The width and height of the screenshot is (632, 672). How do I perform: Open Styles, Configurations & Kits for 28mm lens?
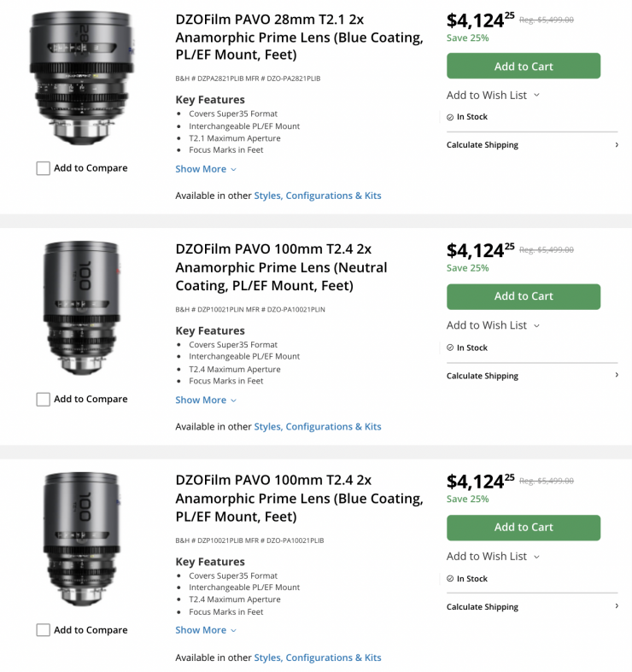pyautogui.click(x=318, y=196)
